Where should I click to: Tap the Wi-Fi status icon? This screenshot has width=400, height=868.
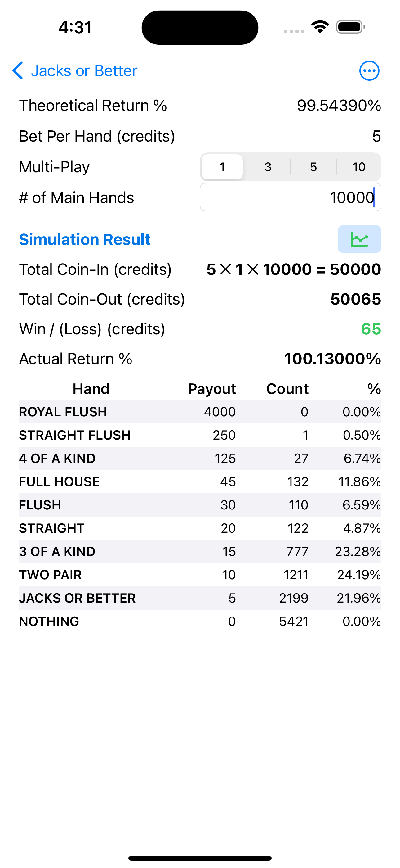point(320,27)
